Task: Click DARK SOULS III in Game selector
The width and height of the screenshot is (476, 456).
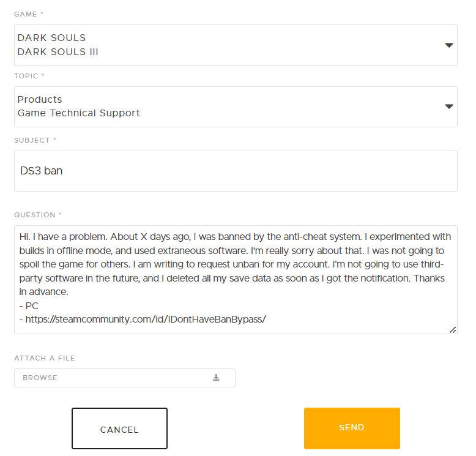Action: [x=58, y=52]
